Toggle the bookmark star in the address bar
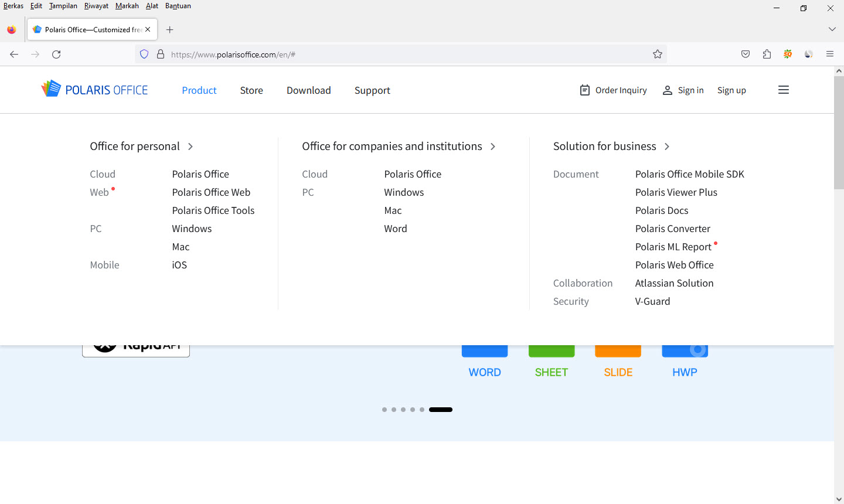 [658, 53]
